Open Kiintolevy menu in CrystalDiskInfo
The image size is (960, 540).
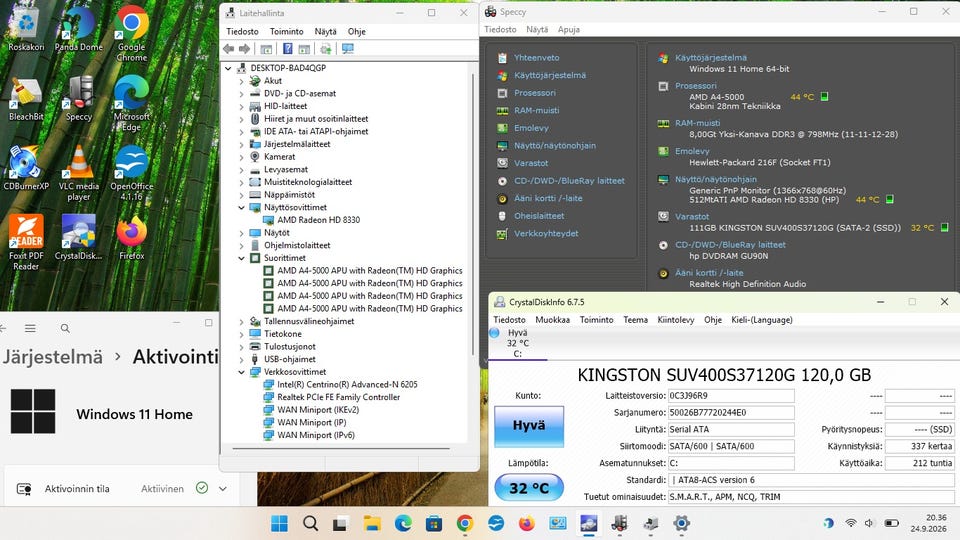pos(676,320)
